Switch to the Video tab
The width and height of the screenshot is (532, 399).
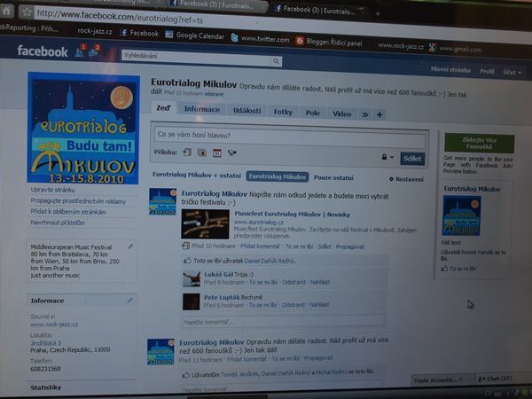pos(342,114)
